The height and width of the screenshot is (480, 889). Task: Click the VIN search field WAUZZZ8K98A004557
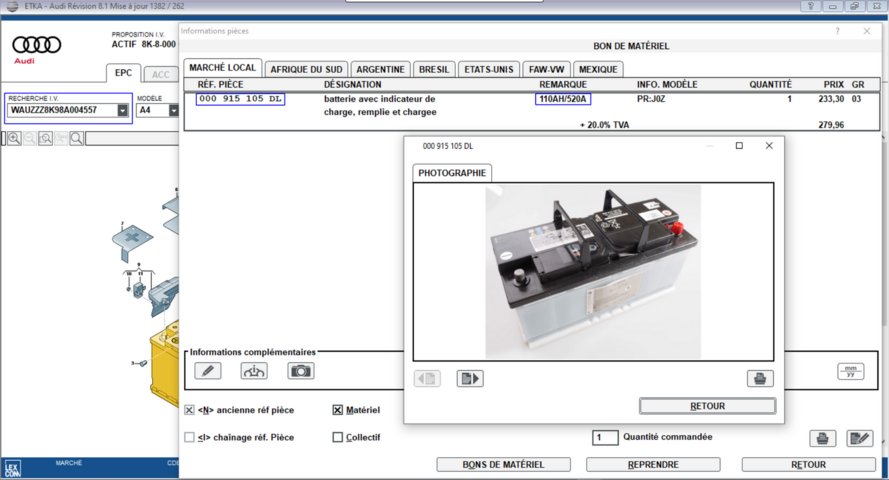[x=62, y=111]
